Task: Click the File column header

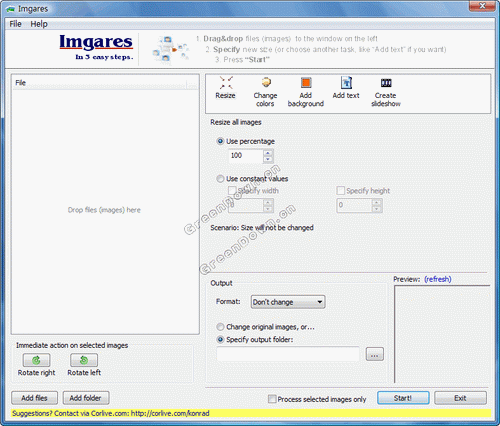Action: [99, 83]
